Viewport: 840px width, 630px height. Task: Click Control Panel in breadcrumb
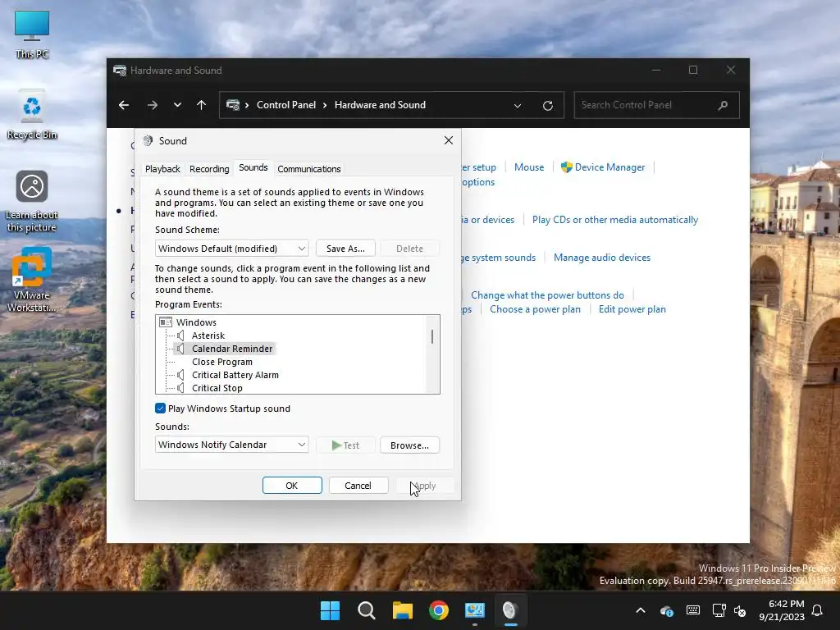coord(286,105)
